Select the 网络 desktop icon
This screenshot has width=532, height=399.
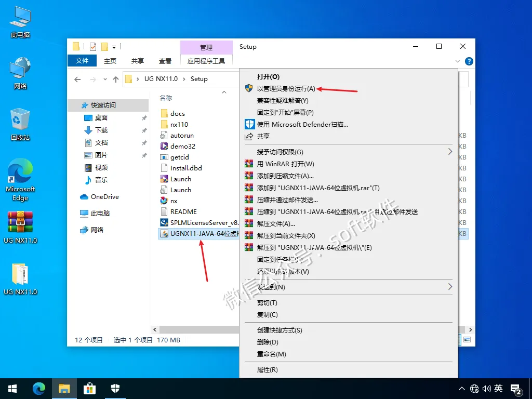click(20, 73)
